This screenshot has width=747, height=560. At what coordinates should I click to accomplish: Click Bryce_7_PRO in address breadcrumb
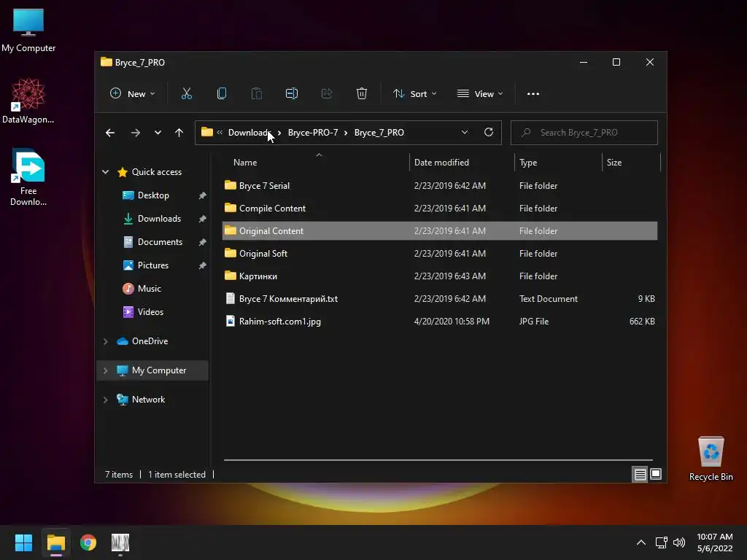[379, 133]
